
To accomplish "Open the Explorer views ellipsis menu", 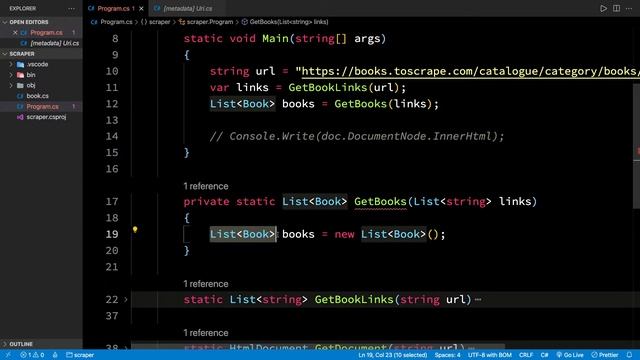I will click(72, 8).
